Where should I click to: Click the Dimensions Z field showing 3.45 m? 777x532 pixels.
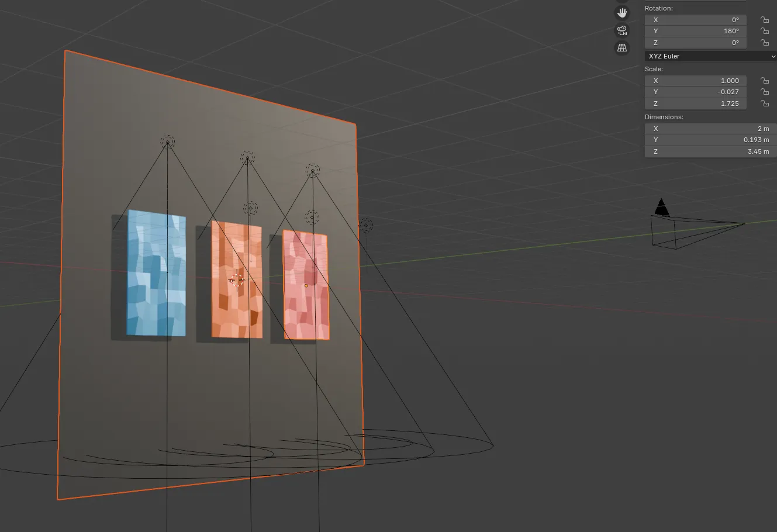point(711,151)
